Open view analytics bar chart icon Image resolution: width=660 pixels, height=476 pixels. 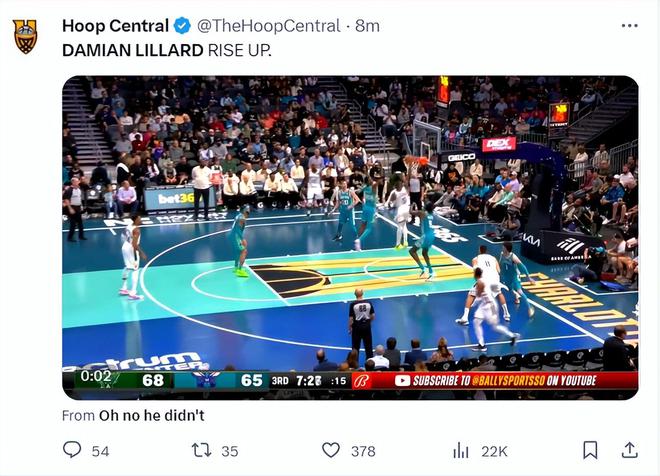pyautogui.click(x=461, y=450)
